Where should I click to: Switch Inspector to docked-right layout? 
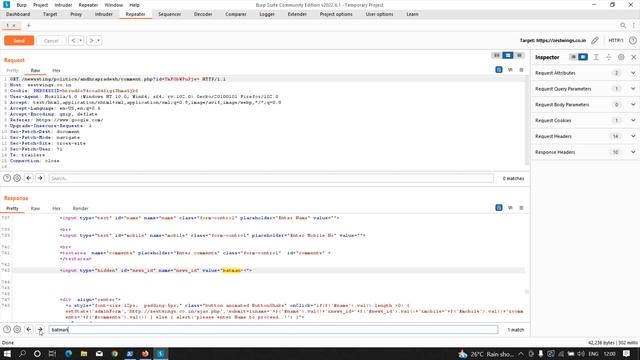coord(583,57)
